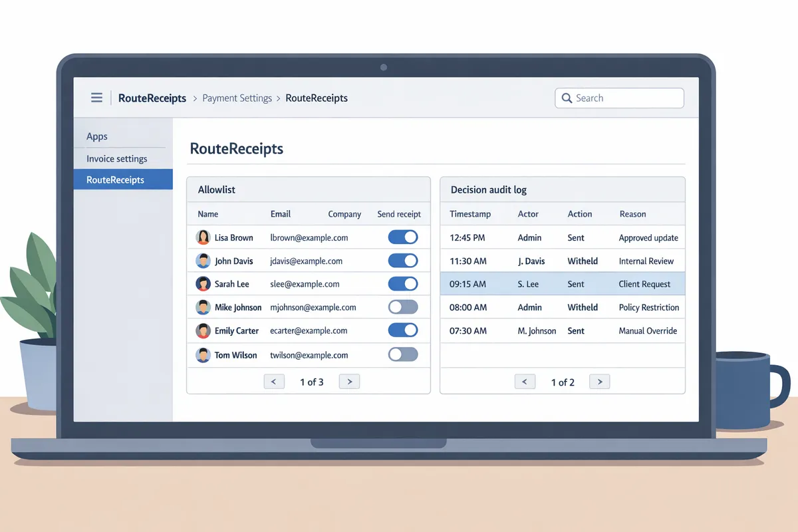This screenshot has height=532, width=798.
Task: Disable send receipt for John Davis
Action: point(403,261)
